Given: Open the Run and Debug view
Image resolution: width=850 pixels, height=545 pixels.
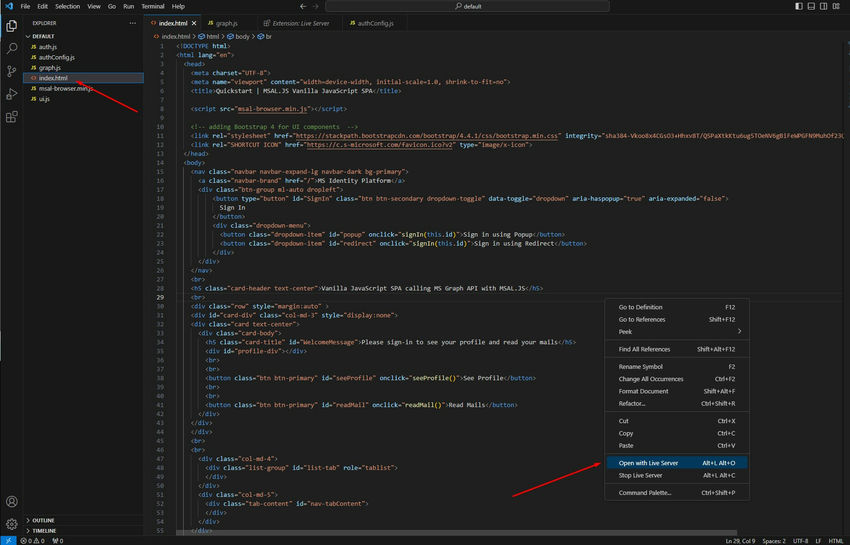Looking at the screenshot, I should [12, 93].
